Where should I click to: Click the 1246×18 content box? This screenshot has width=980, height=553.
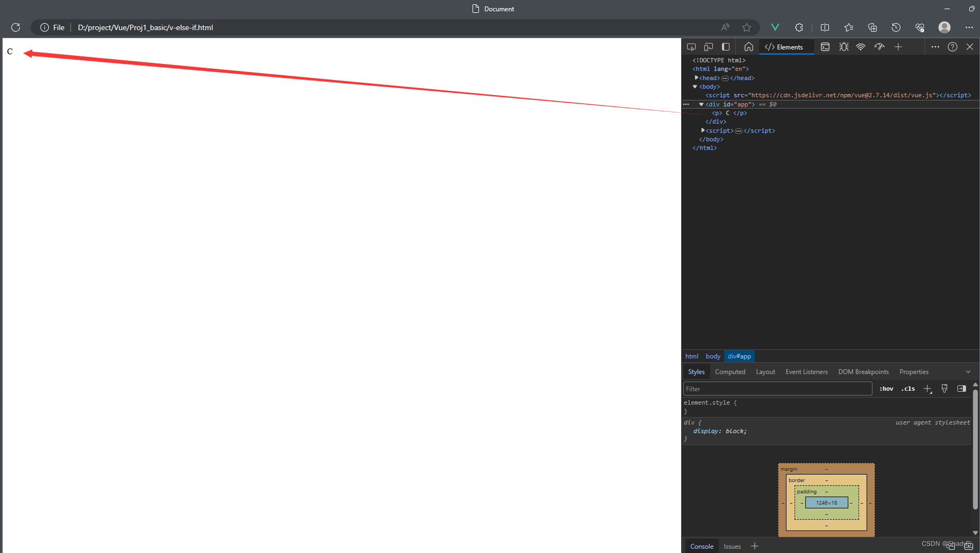pyautogui.click(x=826, y=502)
